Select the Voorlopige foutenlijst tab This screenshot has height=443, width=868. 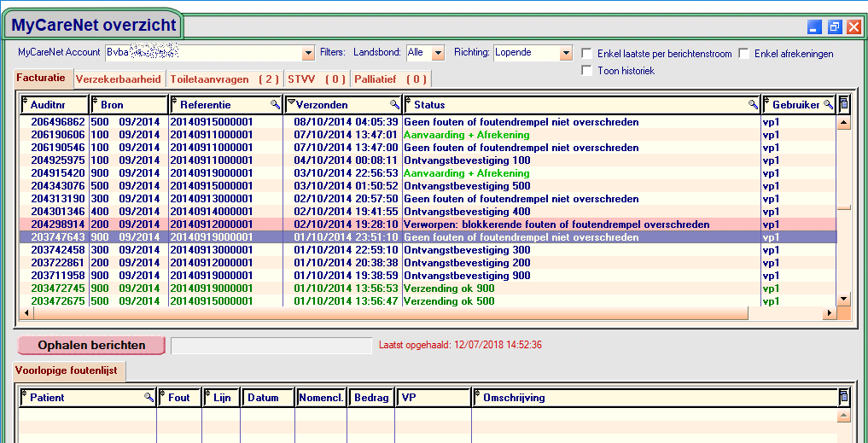[70, 370]
